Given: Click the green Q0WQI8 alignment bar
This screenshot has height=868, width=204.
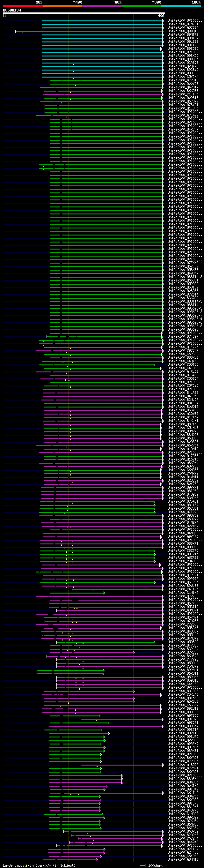Looking at the screenshot, I should click(x=90, y=31).
